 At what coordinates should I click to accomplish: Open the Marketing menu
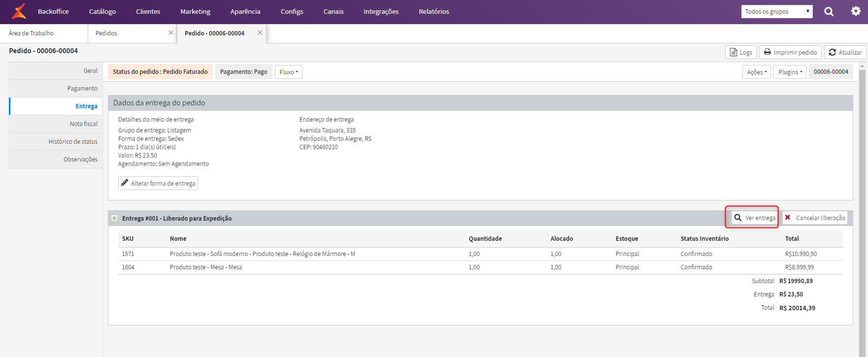(x=195, y=11)
